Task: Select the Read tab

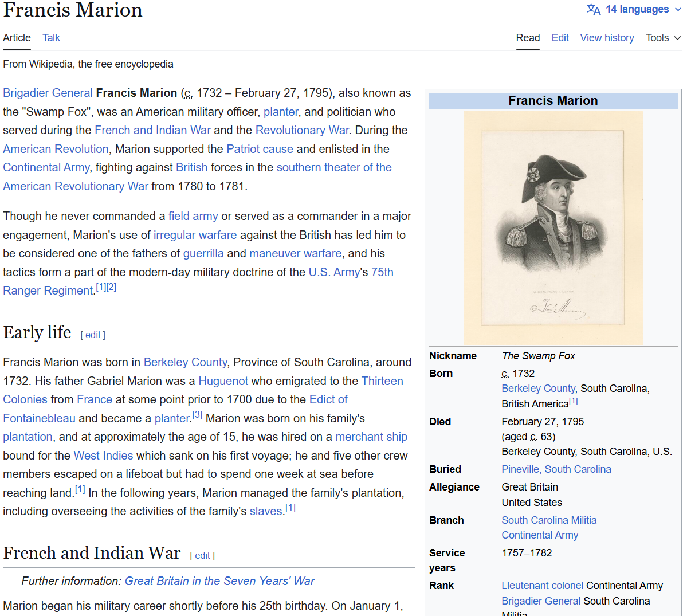Action: pos(528,38)
